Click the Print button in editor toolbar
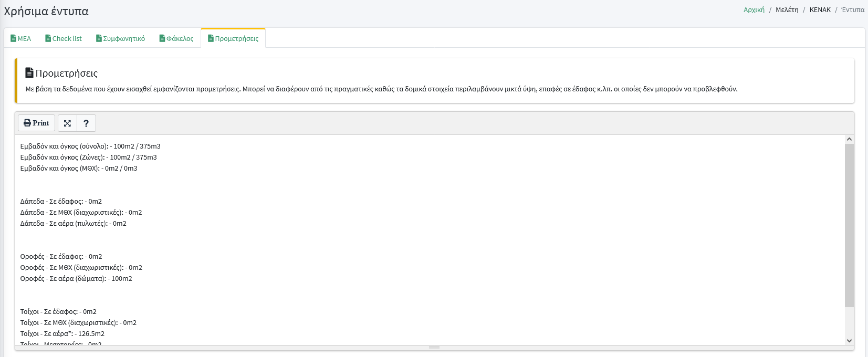 pyautogui.click(x=36, y=123)
